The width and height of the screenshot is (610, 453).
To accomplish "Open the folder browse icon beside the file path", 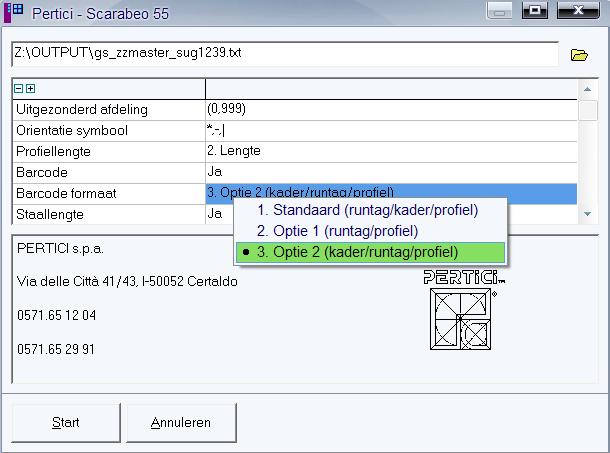I will (579, 55).
